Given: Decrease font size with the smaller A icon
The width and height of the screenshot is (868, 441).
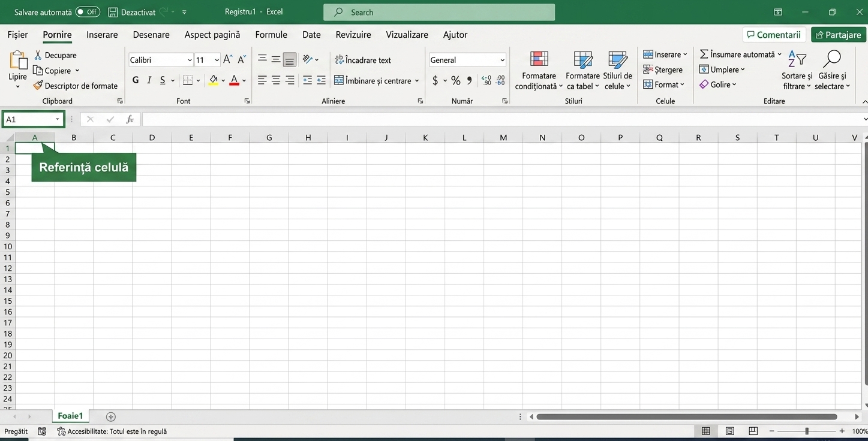Looking at the screenshot, I should click(x=242, y=59).
